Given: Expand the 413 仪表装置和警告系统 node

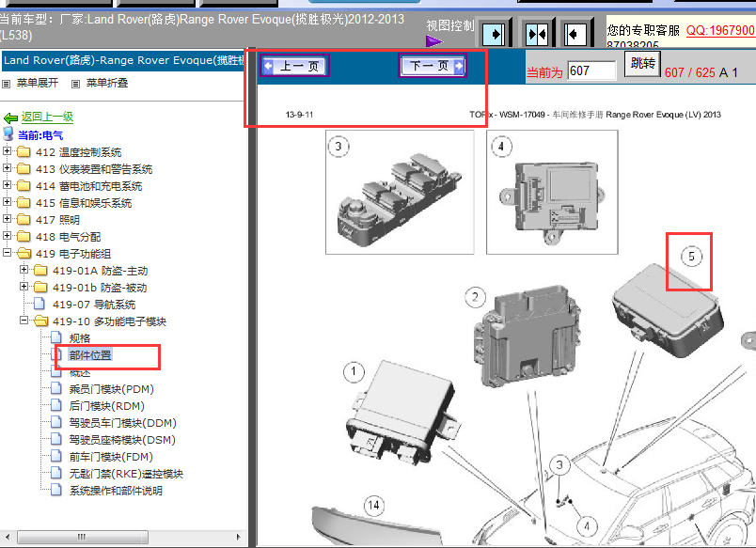Looking at the screenshot, I should [7, 167].
